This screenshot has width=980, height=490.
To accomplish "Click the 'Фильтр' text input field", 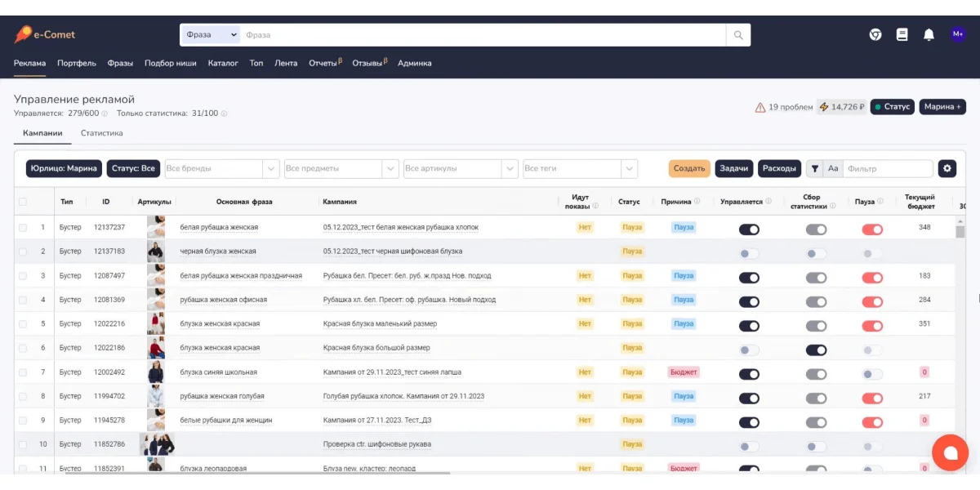I will click(887, 168).
